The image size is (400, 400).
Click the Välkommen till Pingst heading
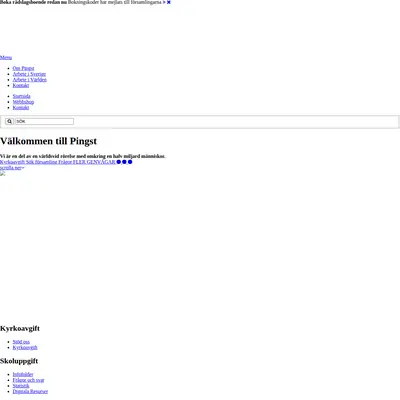[x=48, y=141]
